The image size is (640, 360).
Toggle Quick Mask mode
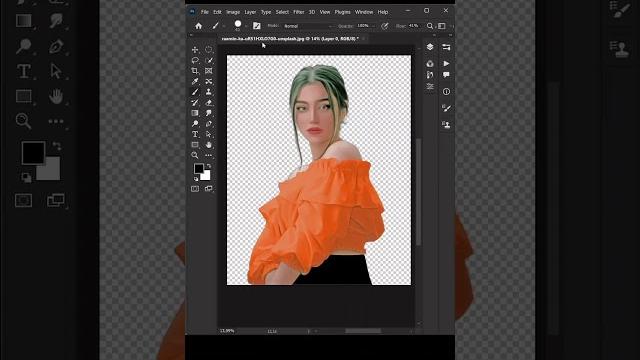point(195,189)
